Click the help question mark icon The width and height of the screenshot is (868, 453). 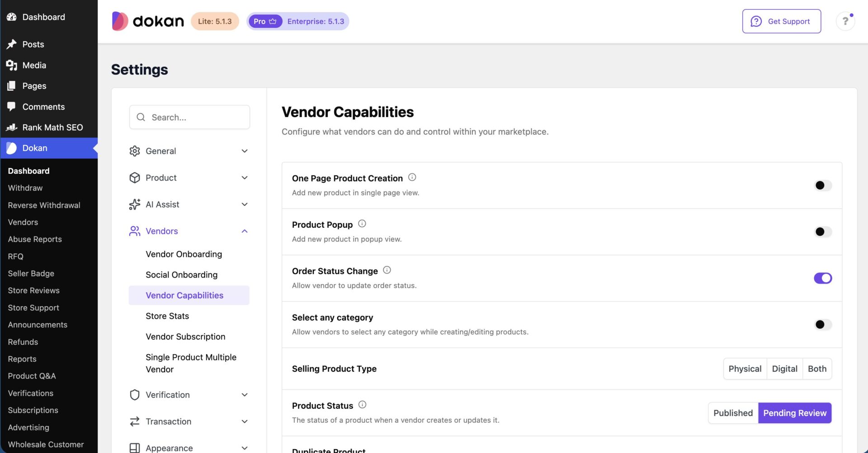coord(845,21)
